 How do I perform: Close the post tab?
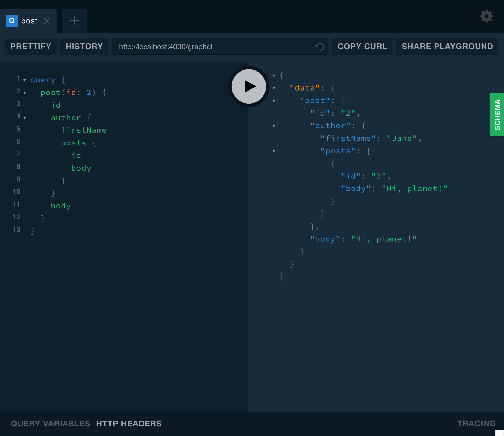pos(47,21)
